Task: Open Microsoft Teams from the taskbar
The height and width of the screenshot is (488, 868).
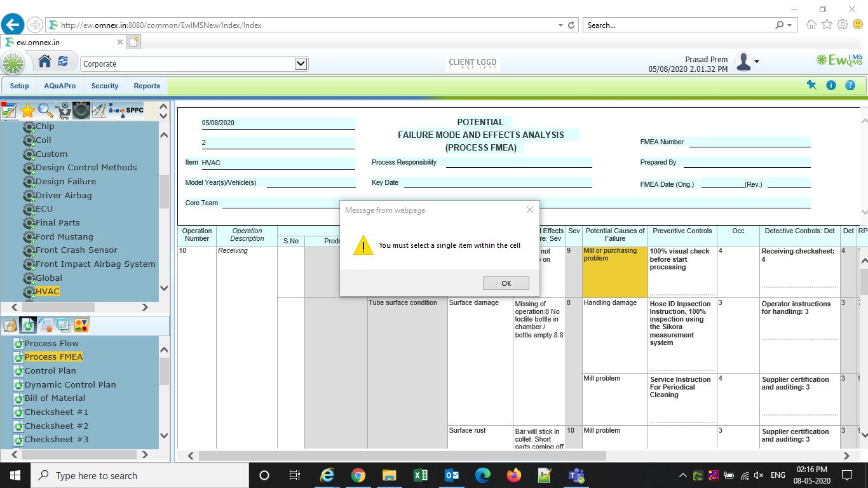Action: (576, 475)
